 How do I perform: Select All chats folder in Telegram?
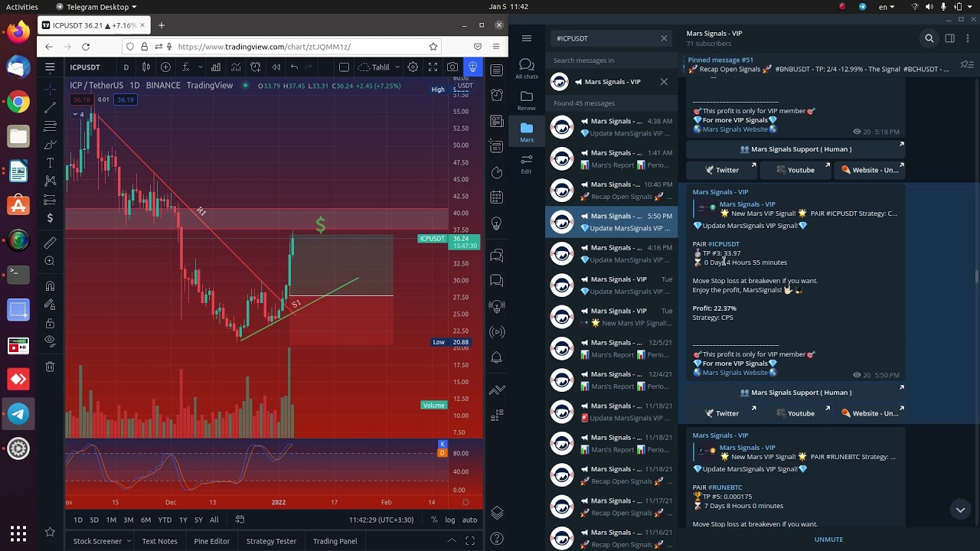pos(527,68)
